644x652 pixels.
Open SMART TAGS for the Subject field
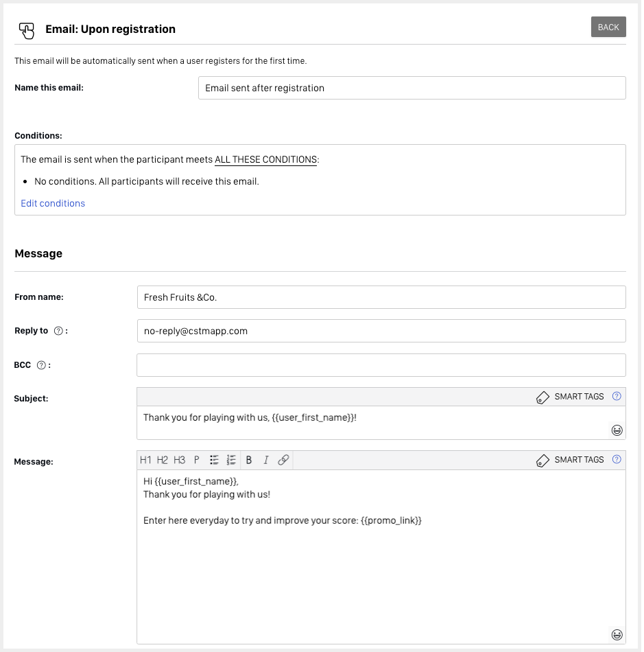coord(571,397)
